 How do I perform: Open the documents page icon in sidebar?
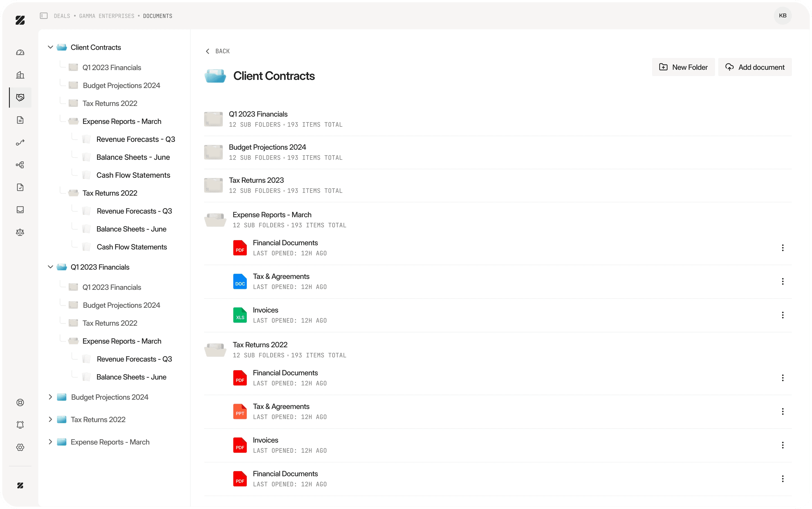(20, 120)
